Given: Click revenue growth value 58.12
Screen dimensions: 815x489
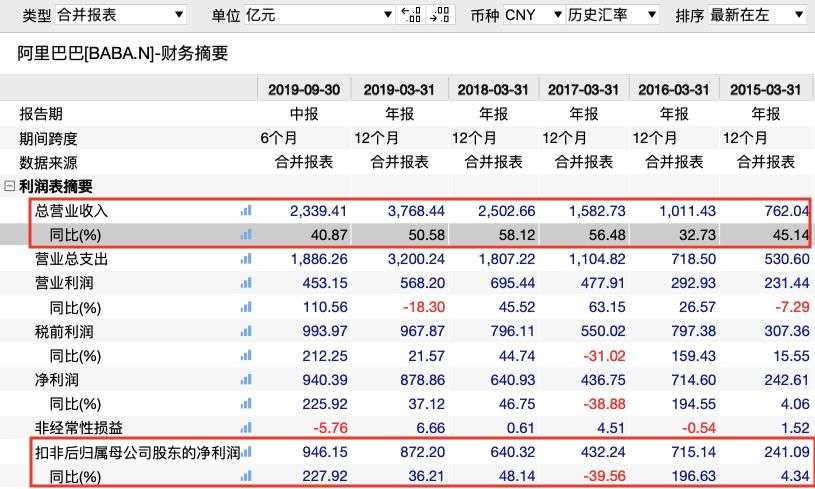Looking at the screenshot, I should pyautogui.click(x=517, y=235).
